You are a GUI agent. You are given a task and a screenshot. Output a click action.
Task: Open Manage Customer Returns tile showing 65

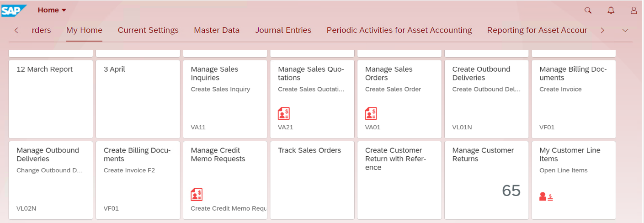point(486,180)
